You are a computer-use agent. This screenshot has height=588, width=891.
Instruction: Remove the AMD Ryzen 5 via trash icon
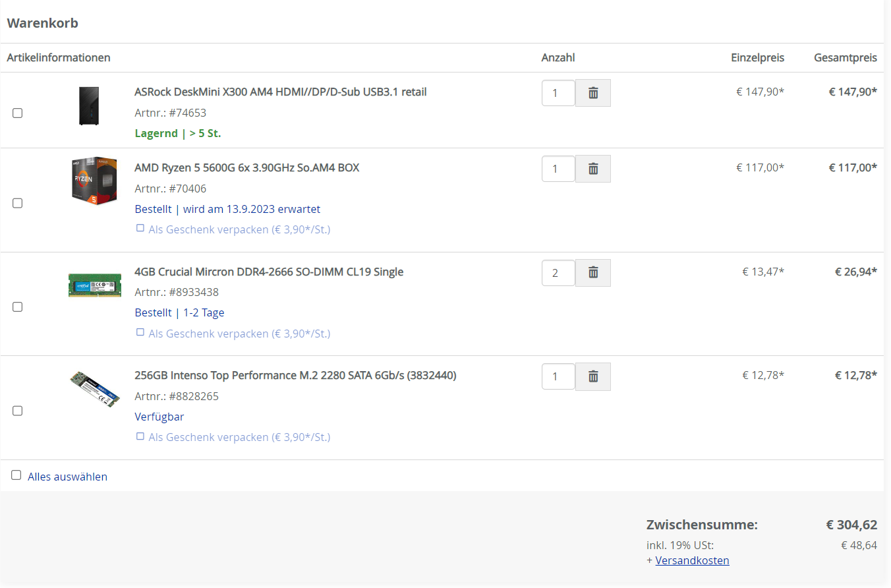592,168
